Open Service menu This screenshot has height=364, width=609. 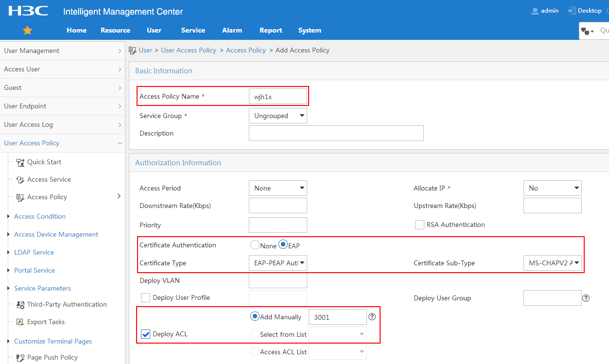(193, 30)
